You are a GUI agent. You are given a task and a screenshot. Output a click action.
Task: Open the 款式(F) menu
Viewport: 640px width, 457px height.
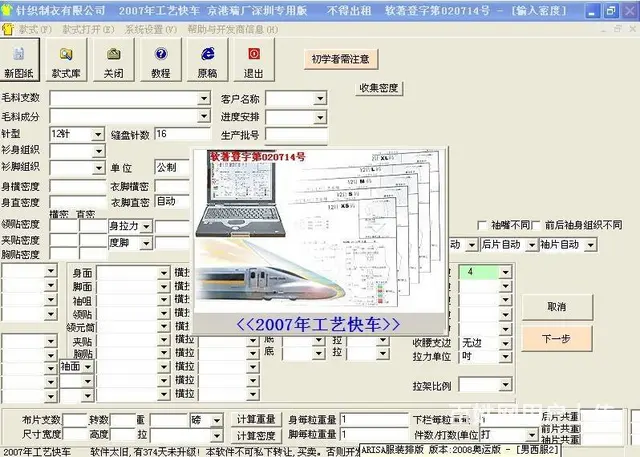(x=30, y=29)
